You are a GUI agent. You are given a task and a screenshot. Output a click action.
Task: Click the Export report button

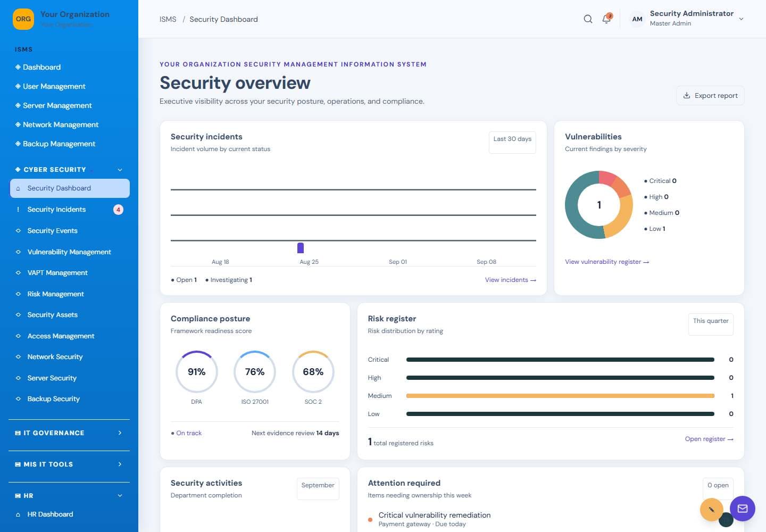(710, 95)
